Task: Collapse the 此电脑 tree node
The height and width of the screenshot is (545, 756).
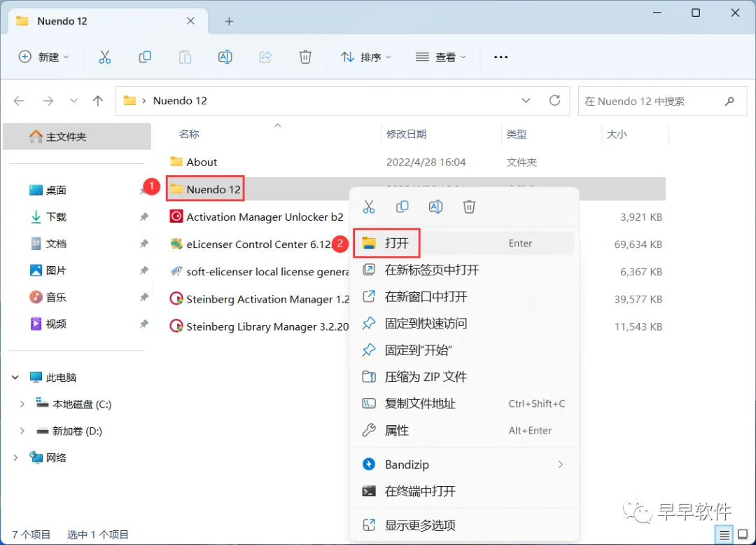Action: pos(15,377)
